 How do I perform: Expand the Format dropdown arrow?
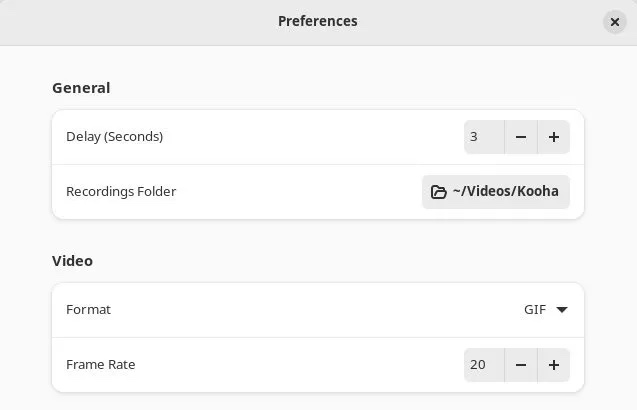[x=562, y=310]
